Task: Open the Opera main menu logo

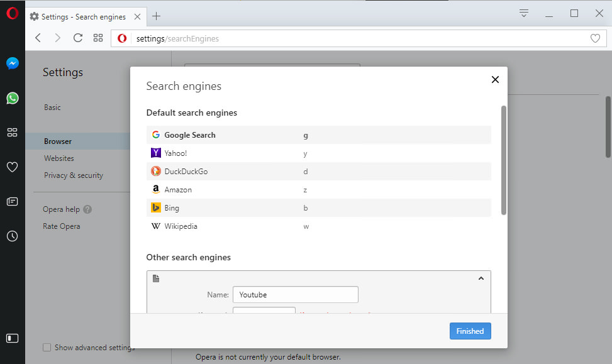Action: 12,13
